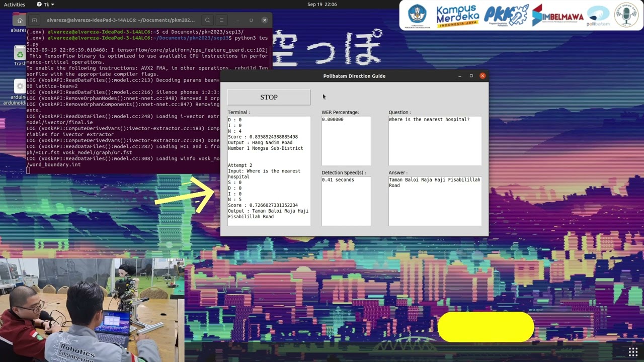Open a new tab in the terminal window
The image size is (644, 362).
[34, 20]
